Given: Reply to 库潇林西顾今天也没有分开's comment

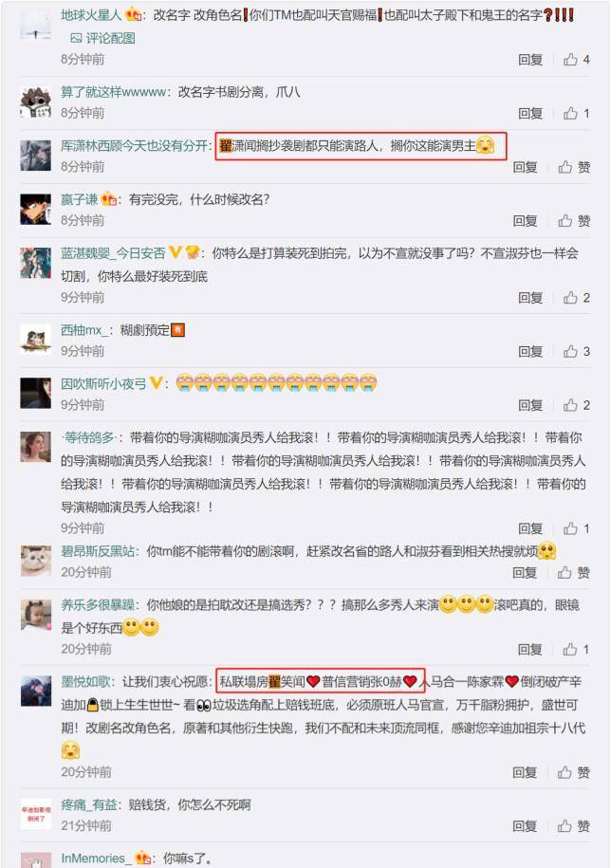Looking at the screenshot, I should [x=525, y=167].
